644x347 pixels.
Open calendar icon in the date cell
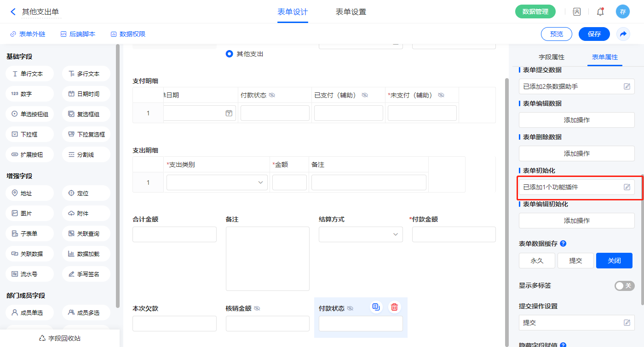tap(229, 113)
